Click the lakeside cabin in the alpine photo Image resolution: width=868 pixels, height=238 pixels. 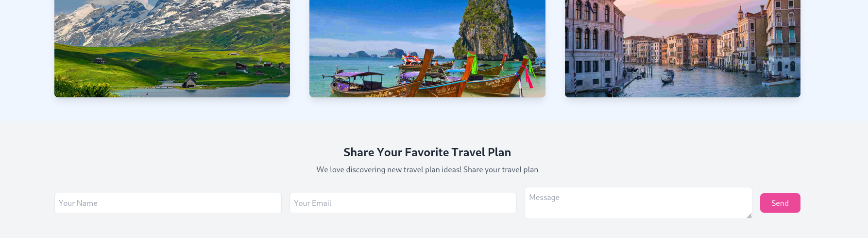click(x=189, y=82)
